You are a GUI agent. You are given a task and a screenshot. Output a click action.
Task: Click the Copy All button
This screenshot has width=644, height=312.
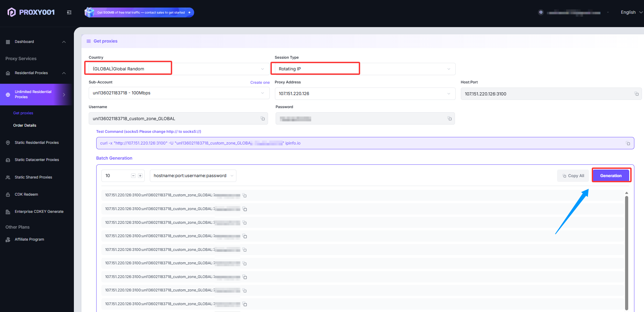[573, 176]
